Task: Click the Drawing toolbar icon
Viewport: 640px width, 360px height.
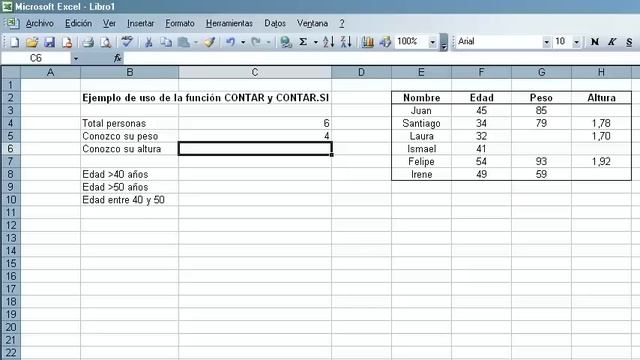Action: [x=385, y=42]
